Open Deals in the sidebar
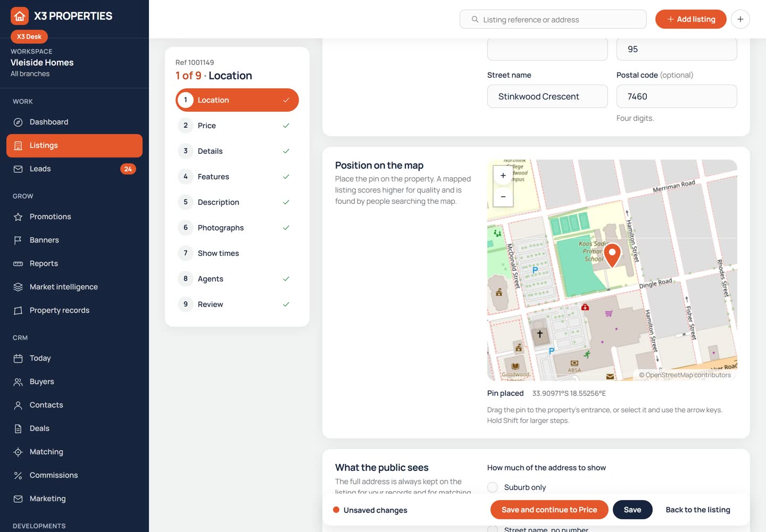Image resolution: width=766 pixels, height=532 pixels. 74,429
